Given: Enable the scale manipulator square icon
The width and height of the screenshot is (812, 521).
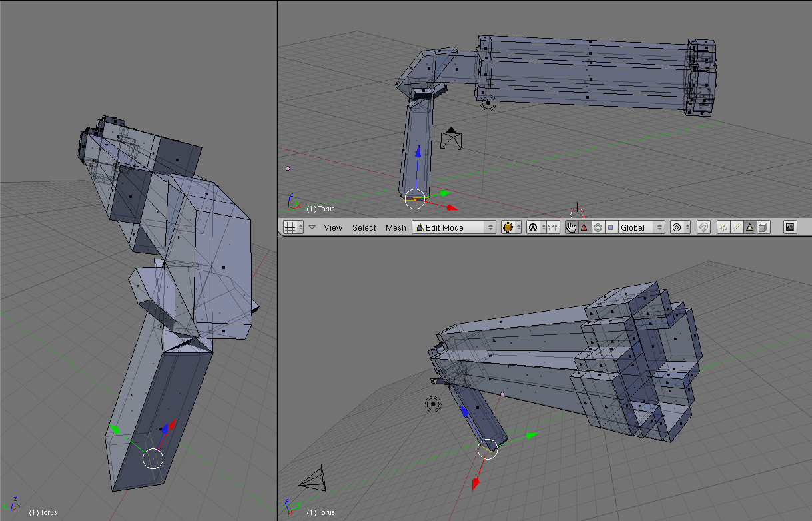Looking at the screenshot, I should pos(610,227).
